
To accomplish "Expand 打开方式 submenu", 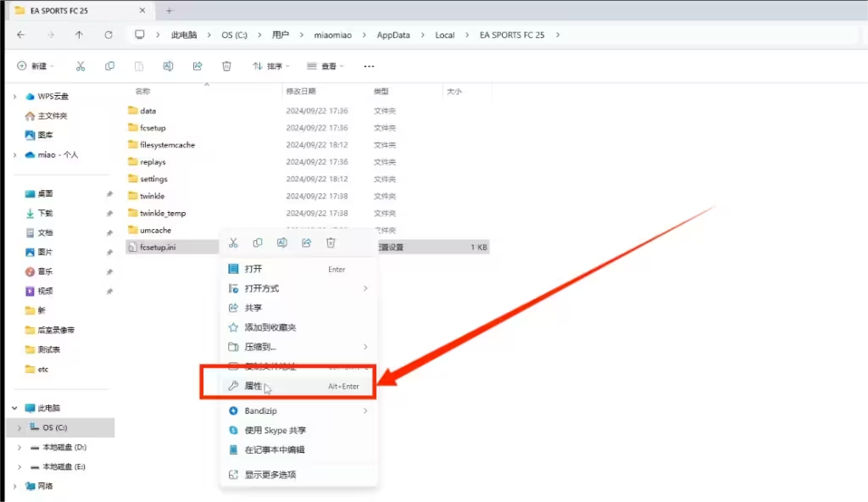I will click(298, 288).
